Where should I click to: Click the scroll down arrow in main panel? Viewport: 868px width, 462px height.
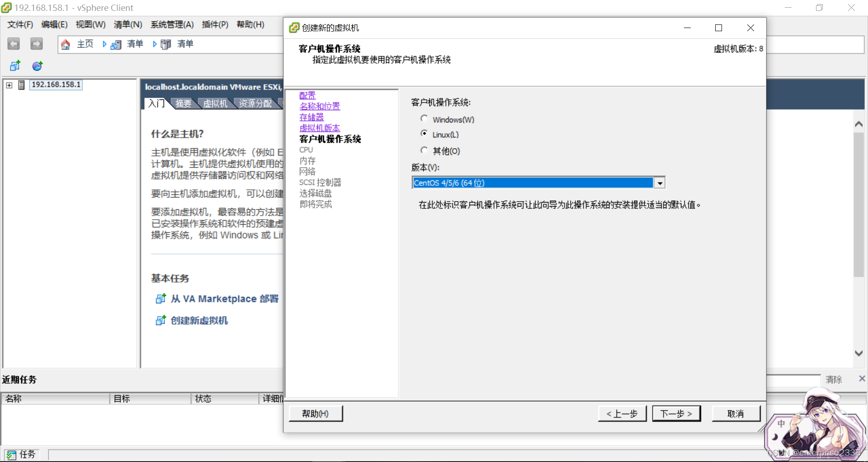[859, 354]
